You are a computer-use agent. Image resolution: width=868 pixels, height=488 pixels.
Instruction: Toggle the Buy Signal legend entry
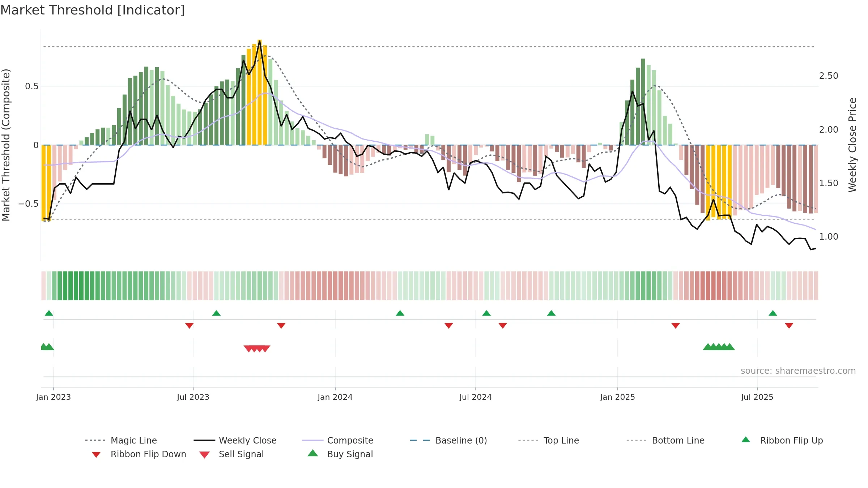340,454
